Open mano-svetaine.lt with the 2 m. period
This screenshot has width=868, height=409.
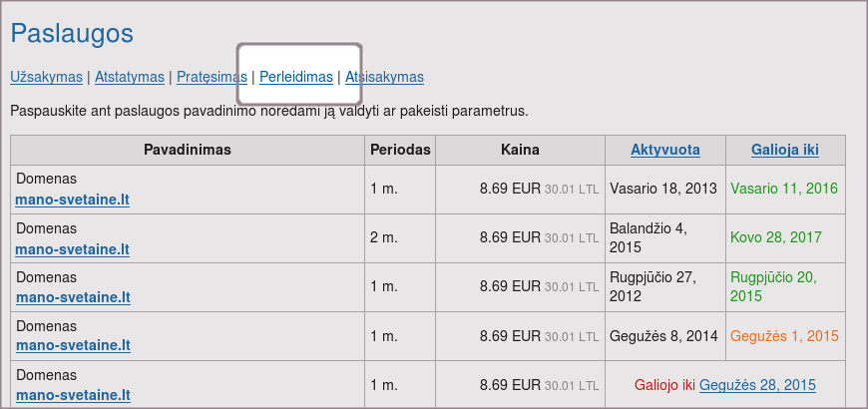73,248
